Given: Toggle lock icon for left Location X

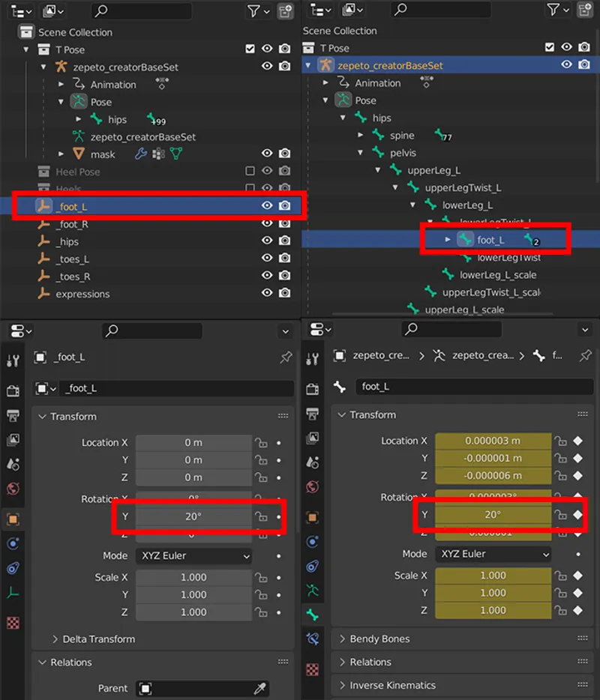Looking at the screenshot, I should click(260, 443).
